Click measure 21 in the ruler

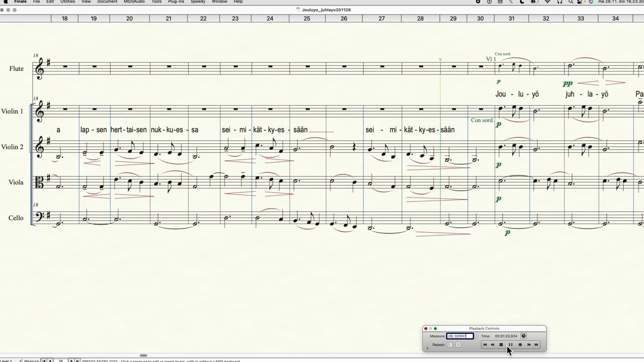click(169, 19)
